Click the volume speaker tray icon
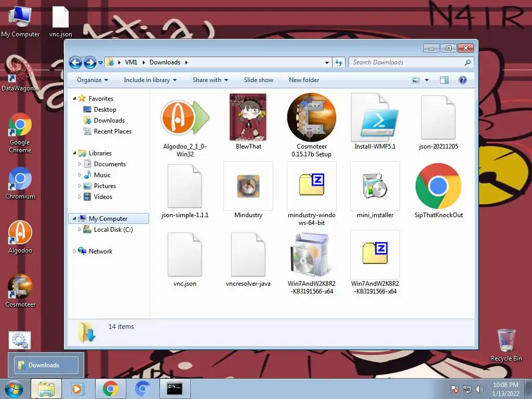This screenshot has height=399, width=532. (x=479, y=389)
